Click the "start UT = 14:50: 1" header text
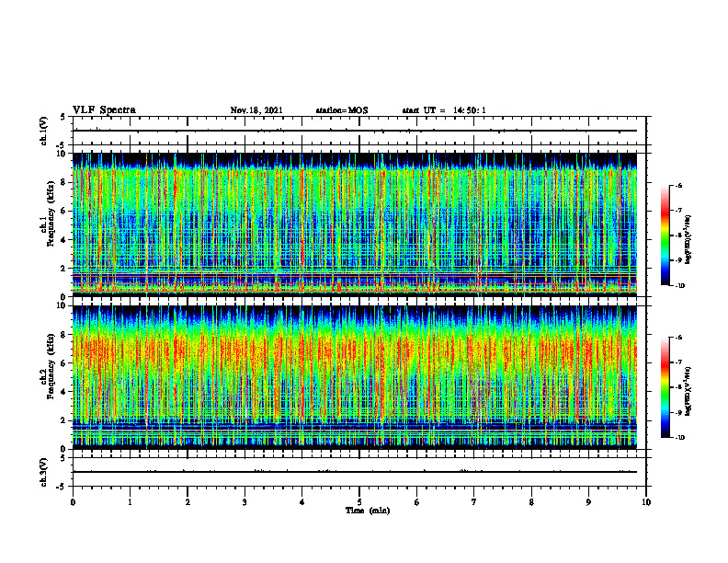Image resolution: width=728 pixels, height=563 pixels. click(x=444, y=110)
